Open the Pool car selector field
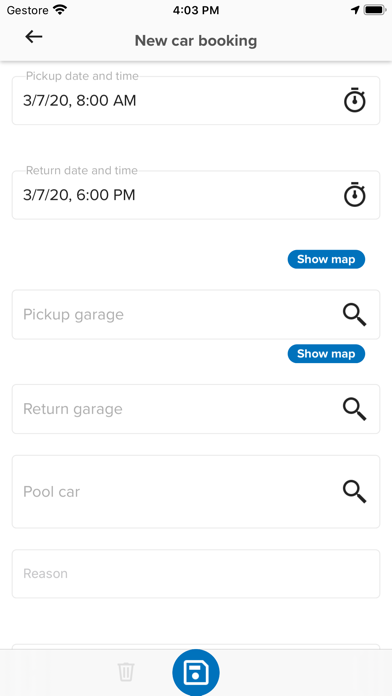 coord(196,492)
